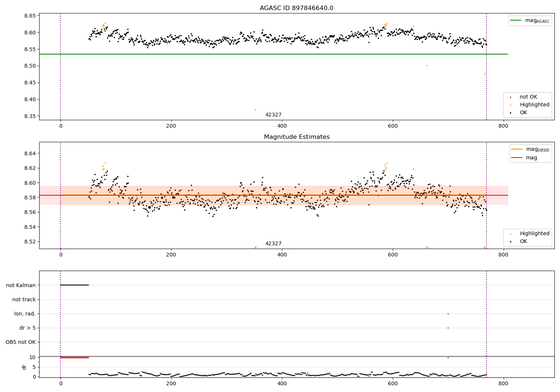Click the black dot in the 'Ion. rad.' row
This screenshot has height=392, width=560.
(448, 314)
